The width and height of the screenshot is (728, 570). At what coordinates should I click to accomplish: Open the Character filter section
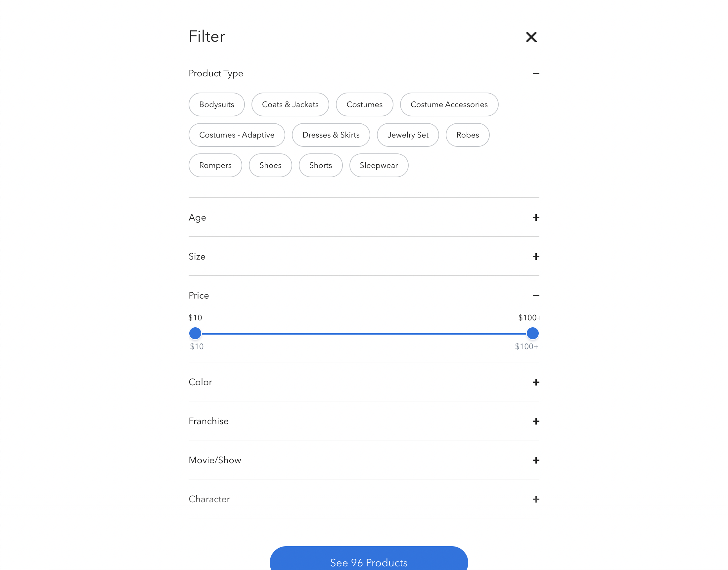(x=536, y=499)
